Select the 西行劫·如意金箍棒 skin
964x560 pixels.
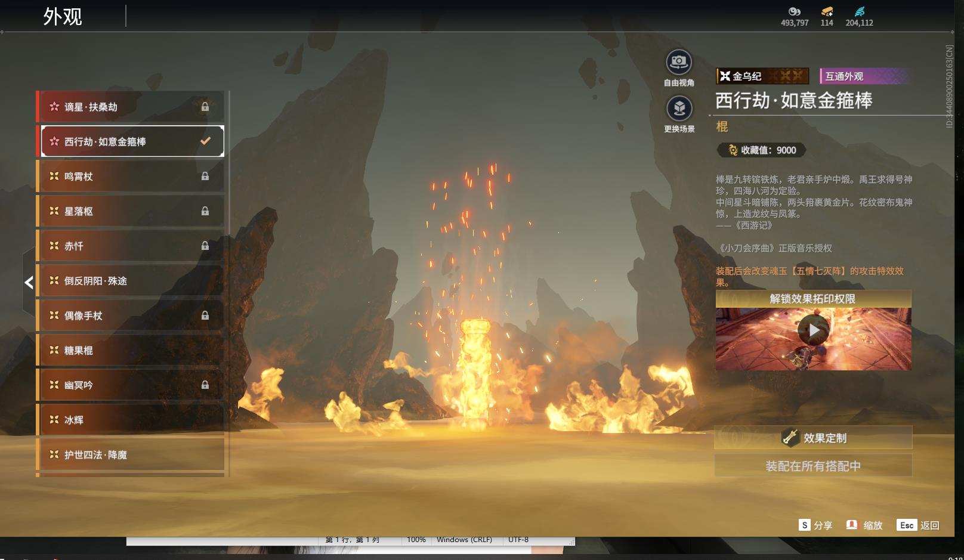pyautogui.click(x=130, y=141)
